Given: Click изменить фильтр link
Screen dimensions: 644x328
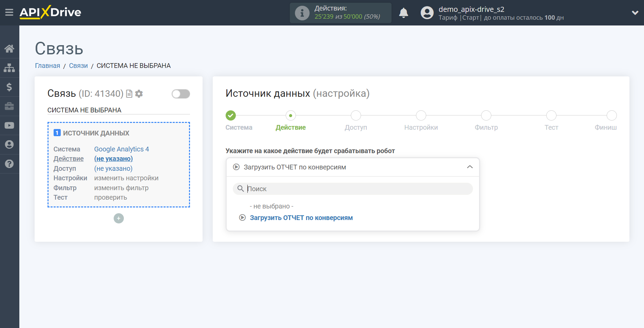Looking at the screenshot, I should 121,188.
